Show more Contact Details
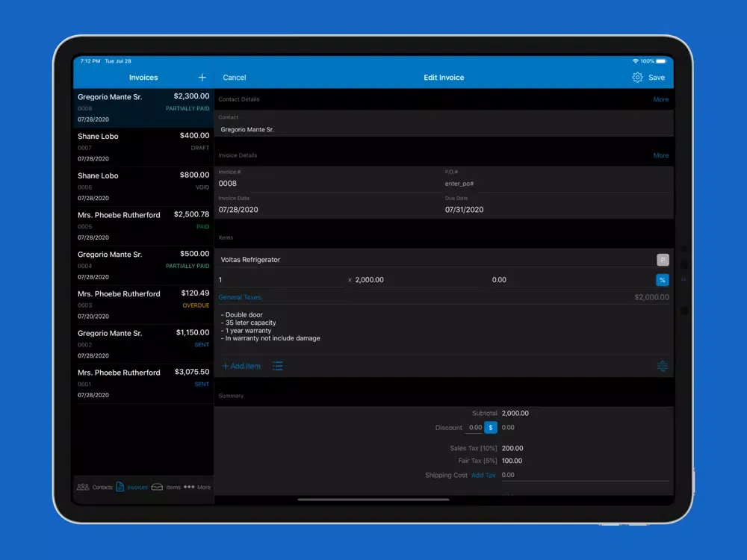The image size is (747, 560). pyautogui.click(x=661, y=99)
